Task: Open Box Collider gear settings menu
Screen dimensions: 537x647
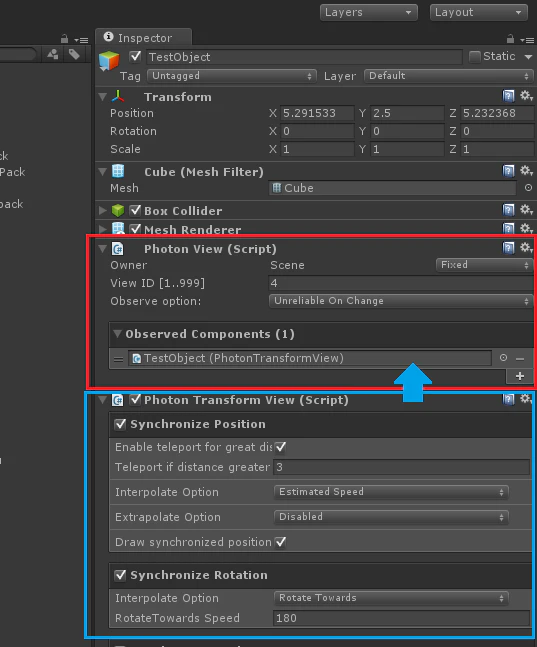Action: pos(526,210)
